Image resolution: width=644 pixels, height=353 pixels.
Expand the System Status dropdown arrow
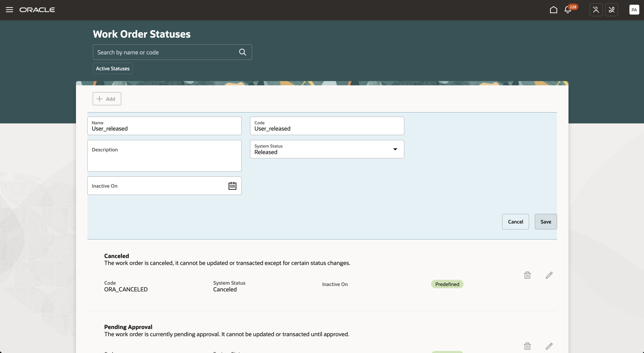(395, 149)
